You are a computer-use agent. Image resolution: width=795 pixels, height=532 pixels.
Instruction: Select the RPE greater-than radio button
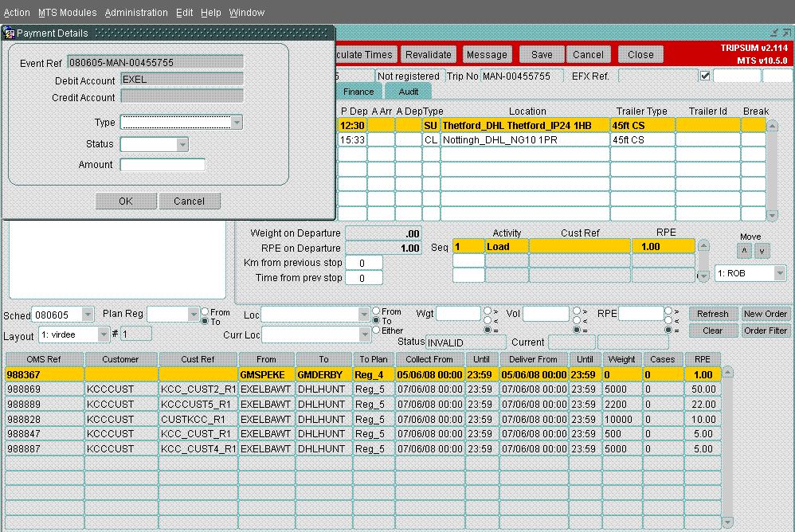pos(668,311)
